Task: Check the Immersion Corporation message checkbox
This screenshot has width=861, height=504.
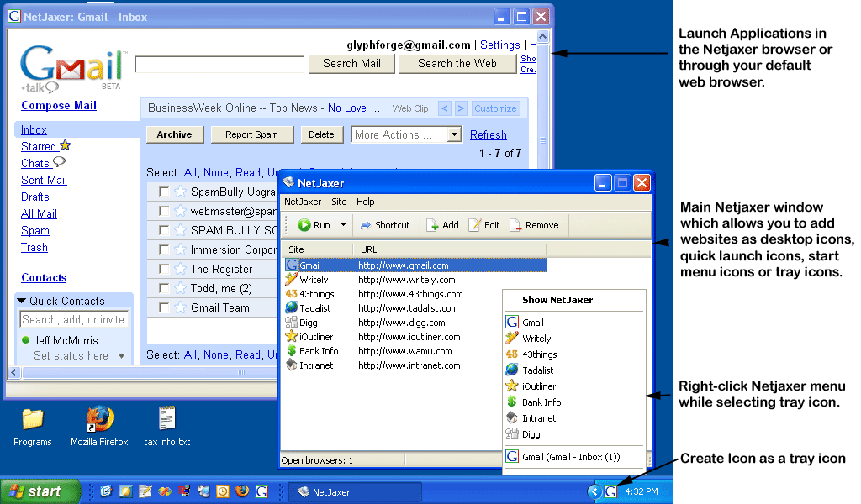Action: 164,249
